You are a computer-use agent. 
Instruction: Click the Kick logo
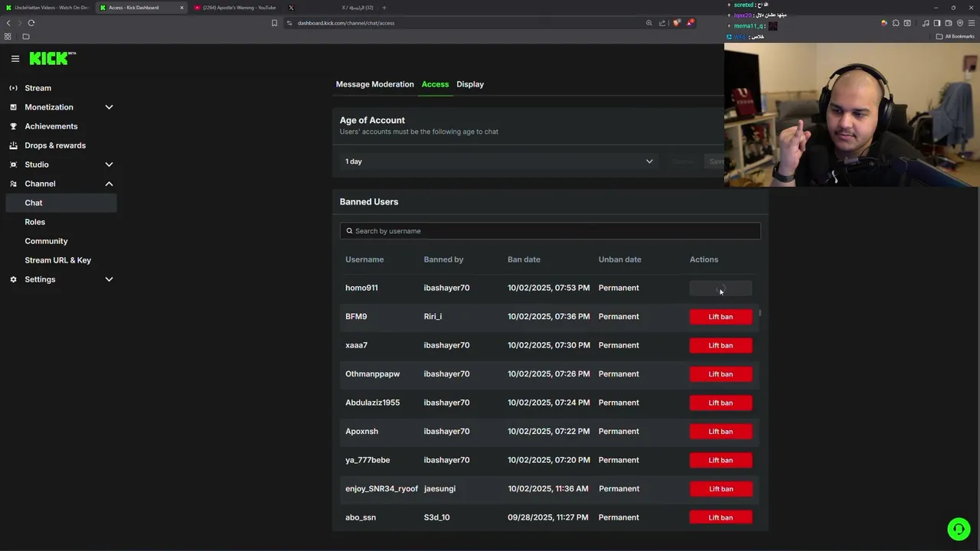(52, 58)
